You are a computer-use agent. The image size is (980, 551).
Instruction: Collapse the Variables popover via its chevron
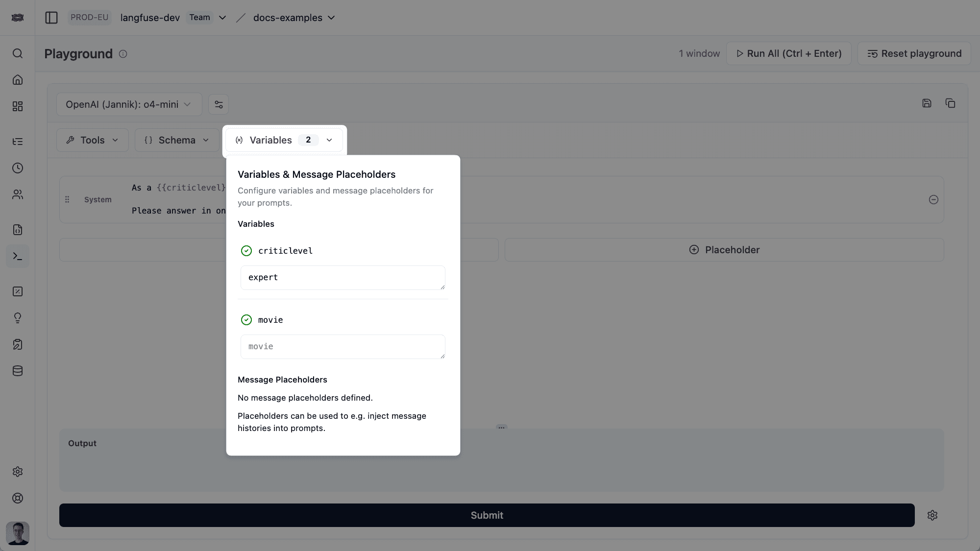[x=329, y=140]
